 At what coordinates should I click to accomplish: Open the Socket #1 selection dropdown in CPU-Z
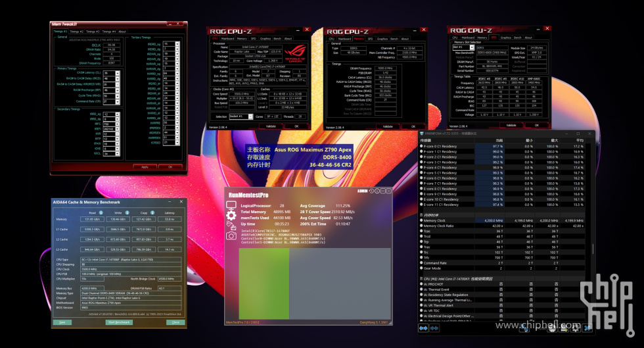[x=250, y=116]
